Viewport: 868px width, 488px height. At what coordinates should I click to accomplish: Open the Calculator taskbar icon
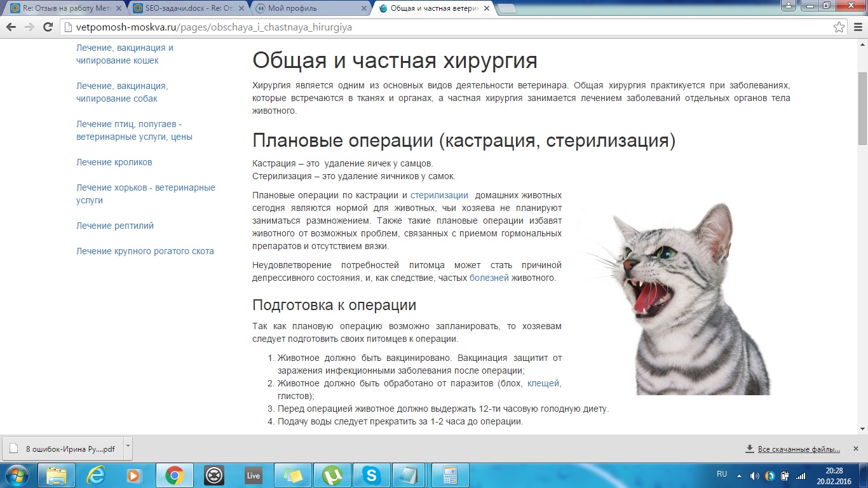pos(450,475)
